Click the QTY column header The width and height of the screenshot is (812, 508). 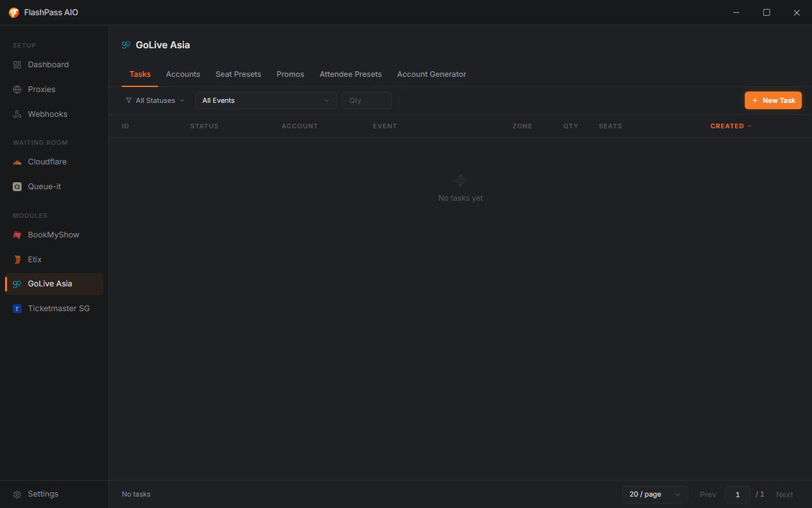point(571,126)
